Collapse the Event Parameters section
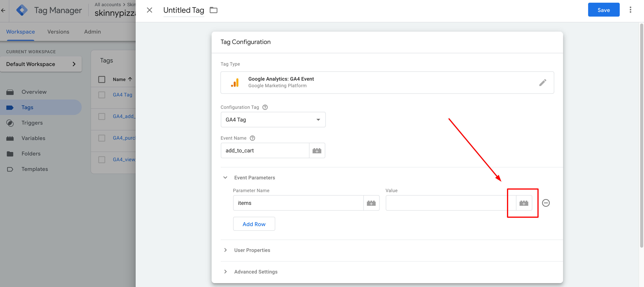The width and height of the screenshot is (644, 287). 225,177
